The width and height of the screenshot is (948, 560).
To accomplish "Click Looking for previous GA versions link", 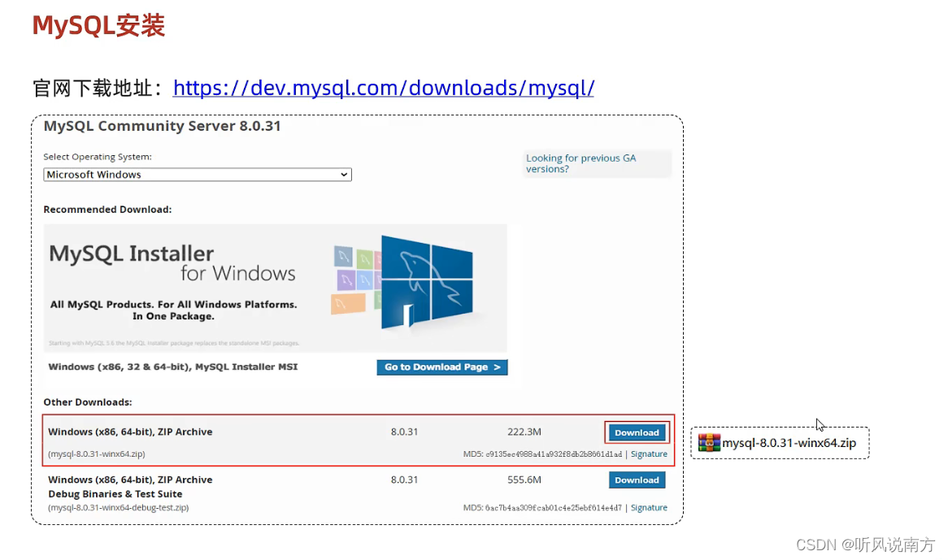I will click(581, 163).
